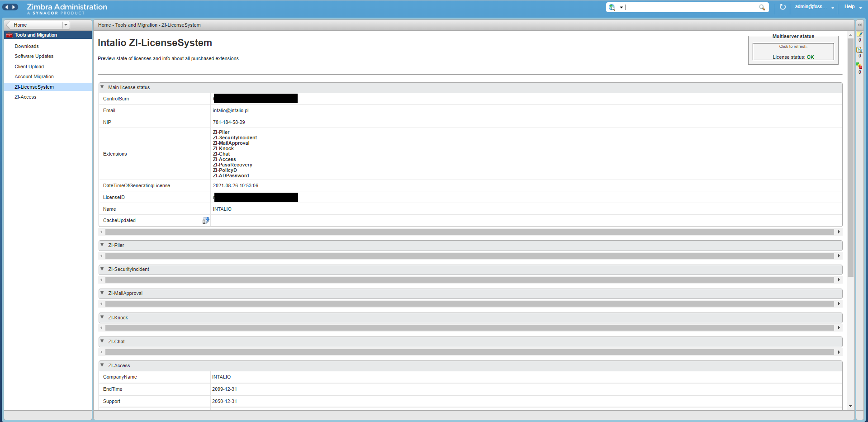This screenshot has width=868, height=422.
Task: Click the CacheUpdated refresh icon
Action: tap(206, 220)
